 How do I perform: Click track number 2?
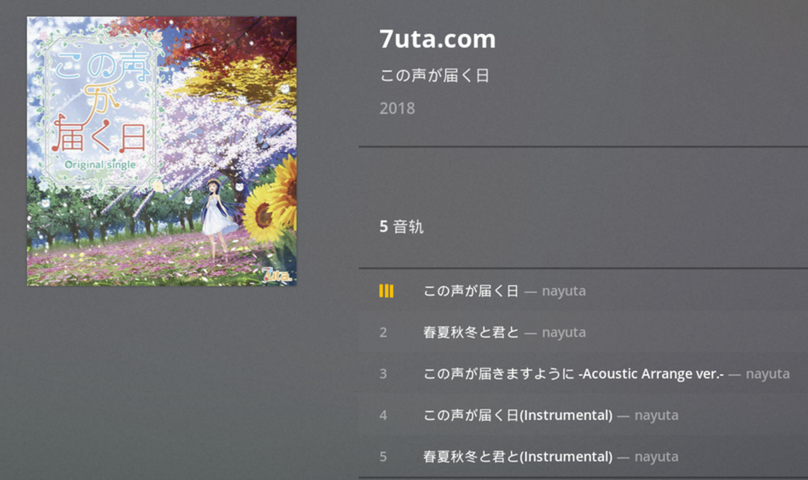coord(383,333)
